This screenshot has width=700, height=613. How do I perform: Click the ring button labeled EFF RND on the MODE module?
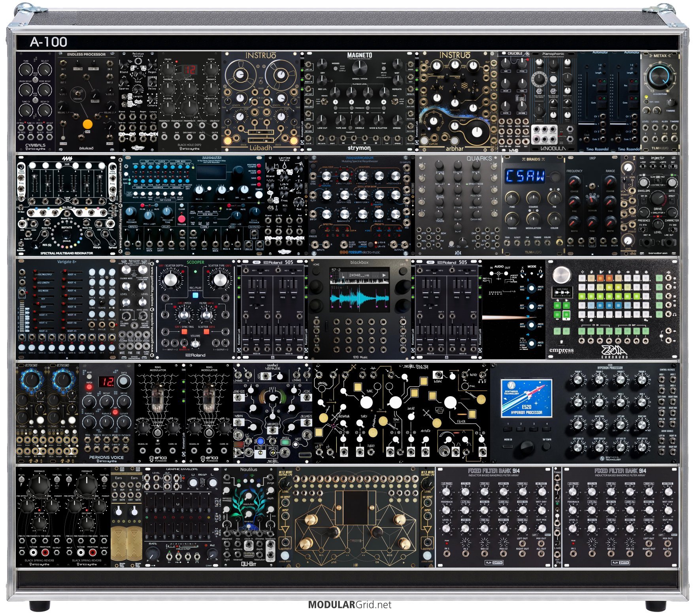(532, 288)
